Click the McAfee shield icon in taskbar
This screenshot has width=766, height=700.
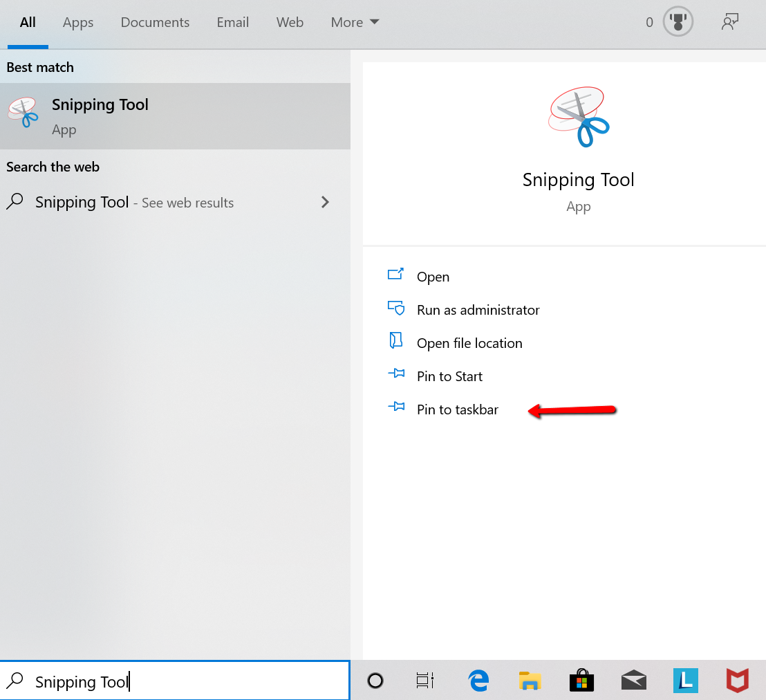737,681
